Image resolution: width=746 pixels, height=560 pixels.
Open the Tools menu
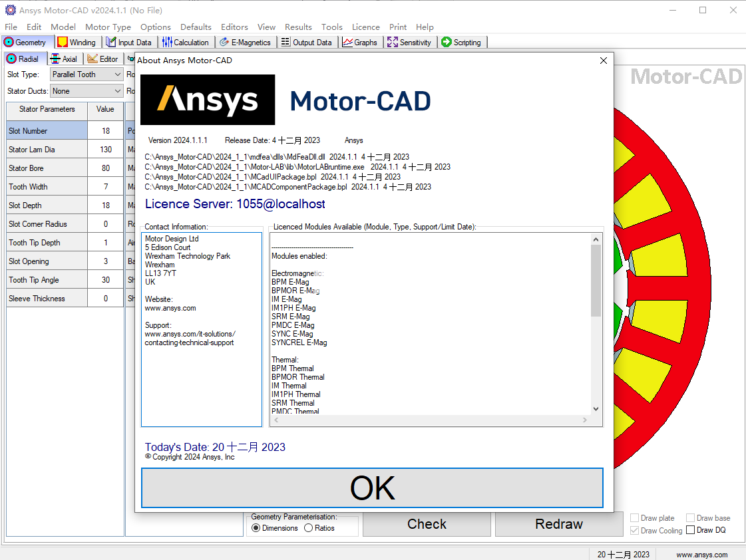point(331,27)
